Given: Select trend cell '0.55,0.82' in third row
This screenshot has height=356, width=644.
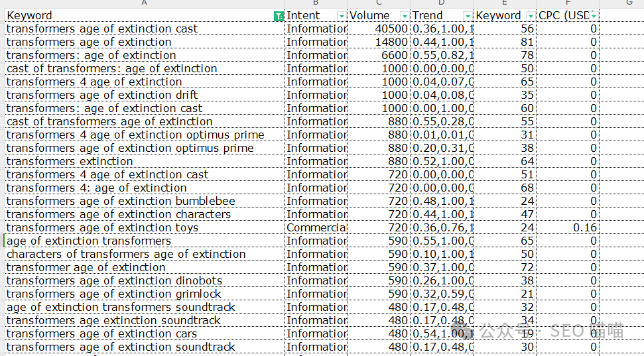Looking at the screenshot, I should tap(442, 55).
